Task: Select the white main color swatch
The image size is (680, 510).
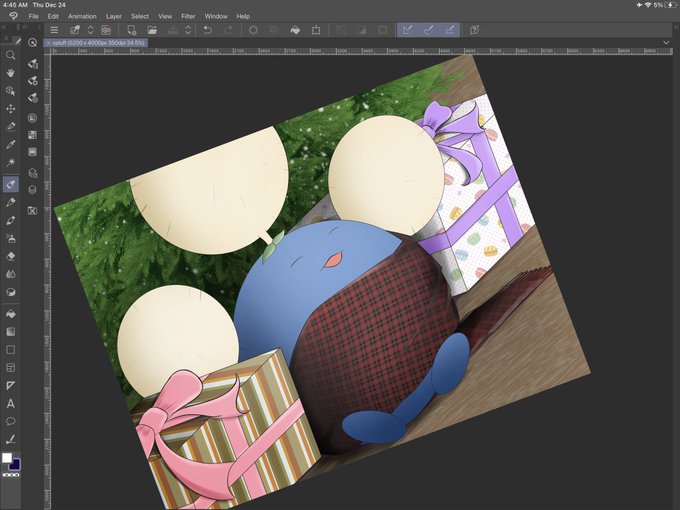Action: coord(7,458)
